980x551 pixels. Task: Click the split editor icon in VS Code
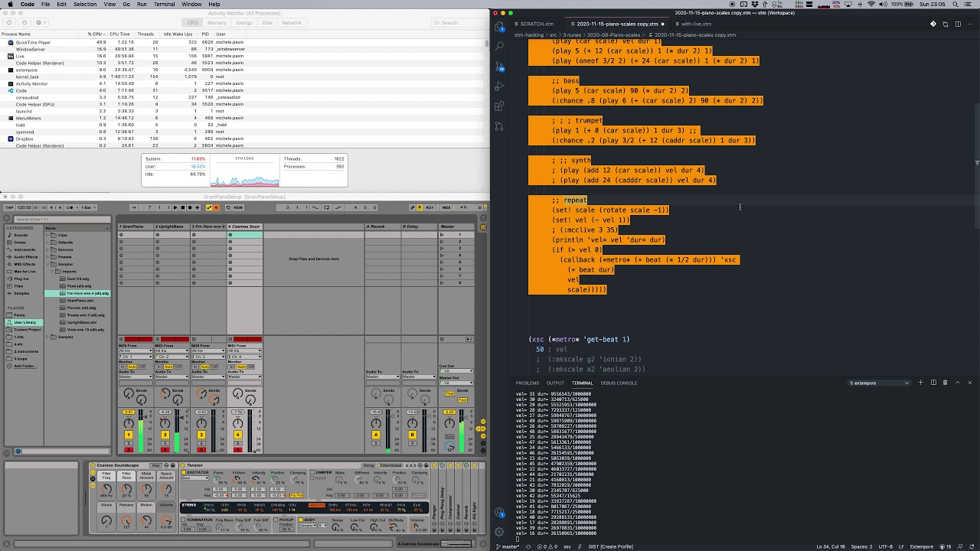coord(958,24)
